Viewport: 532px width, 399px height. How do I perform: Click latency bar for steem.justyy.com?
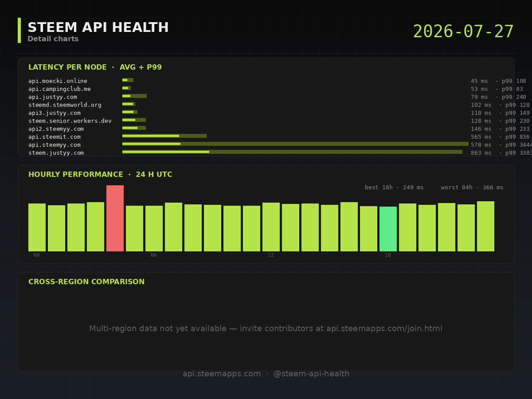(292, 152)
